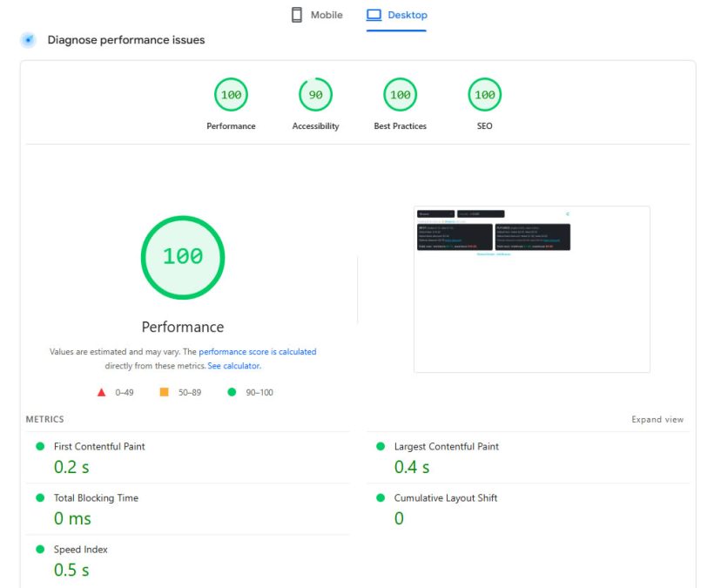Switch to the Mobile tab
Image resolution: width=721 pixels, height=588 pixels.
coord(317,15)
